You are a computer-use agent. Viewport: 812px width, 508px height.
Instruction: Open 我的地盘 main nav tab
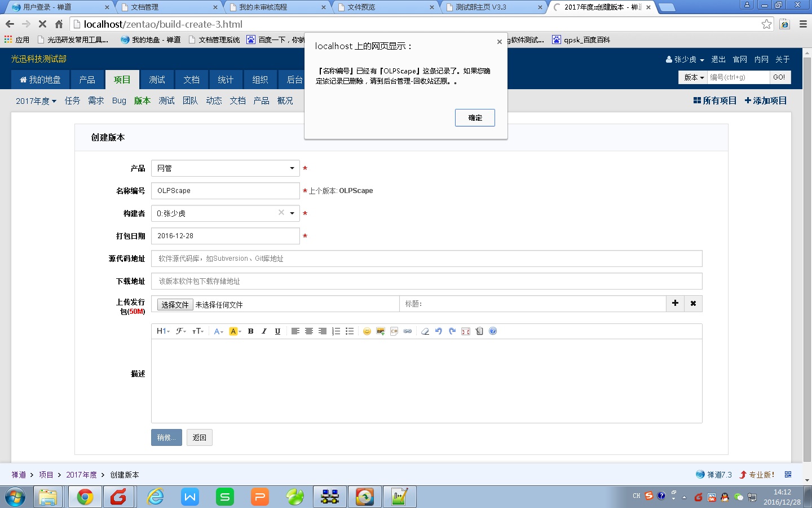[40, 80]
